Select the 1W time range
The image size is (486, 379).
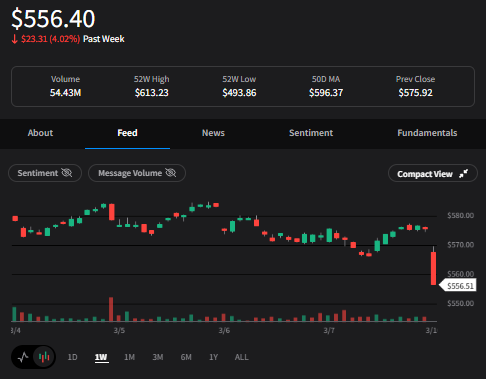101,357
